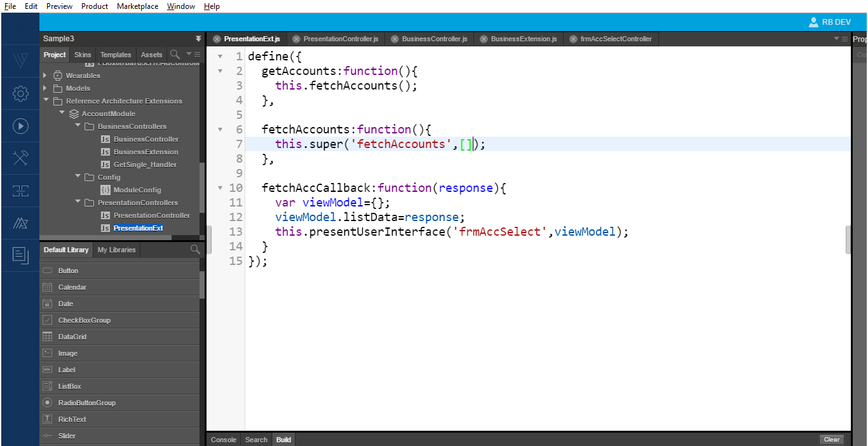Screen dimensions: 868x446
Task: Open the build hammer-and-wrench sidebar icon
Action: point(20,158)
